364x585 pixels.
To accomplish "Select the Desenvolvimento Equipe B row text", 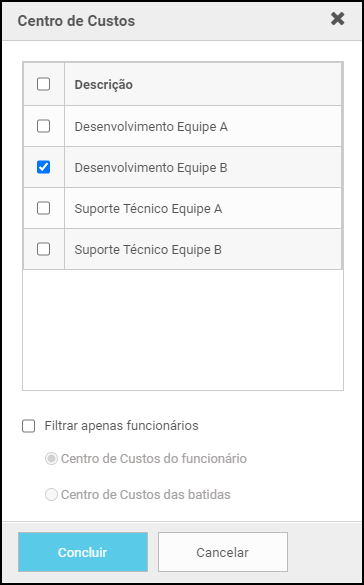I will point(151,168).
